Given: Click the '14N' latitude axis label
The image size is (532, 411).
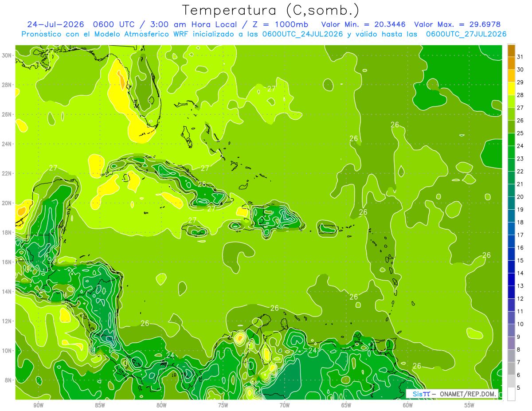Looking at the screenshot, I should (7, 292).
